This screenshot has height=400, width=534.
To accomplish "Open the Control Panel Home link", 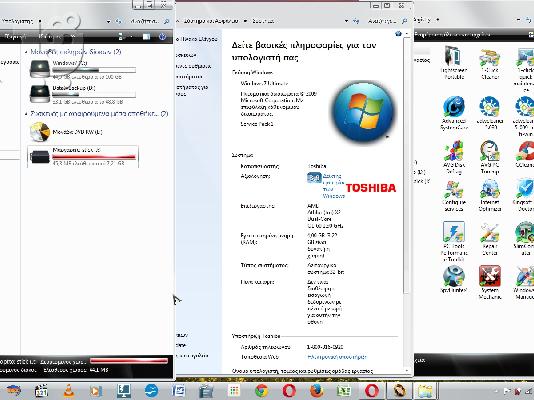I will [x=197, y=39].
